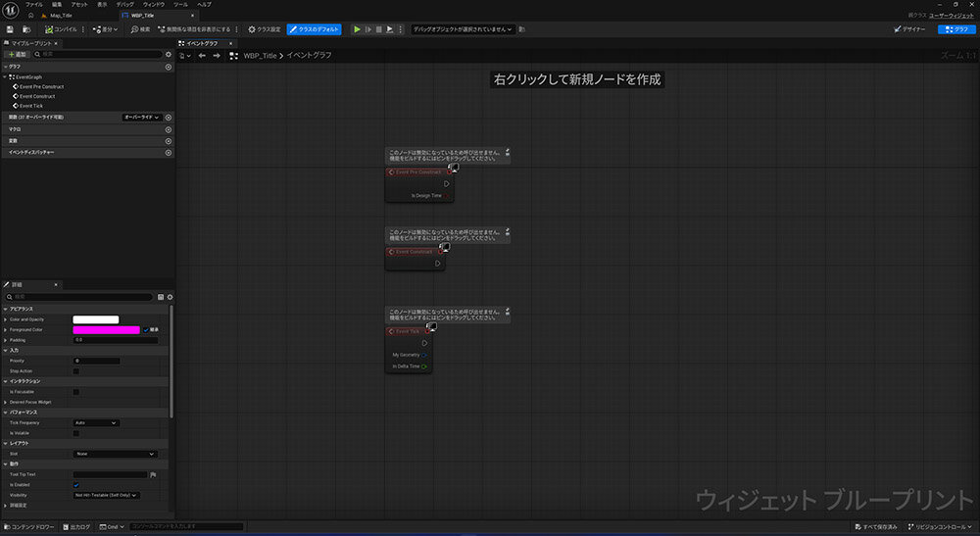The image size is (980, 536).
Task: Open Class Settings (クラス設定) gear
Action: 265,29
